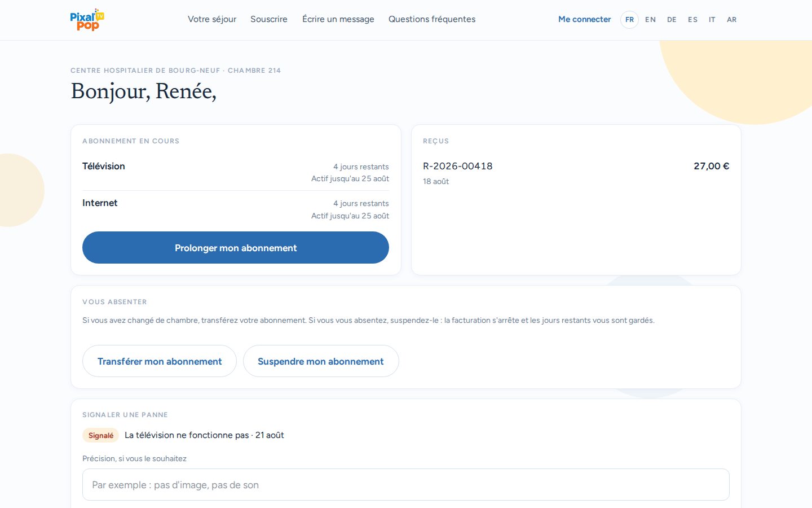Click the Signalé status badge
The width and height of the screenshot is (812, 508).
pyautogui.click(x=101, y=435)
